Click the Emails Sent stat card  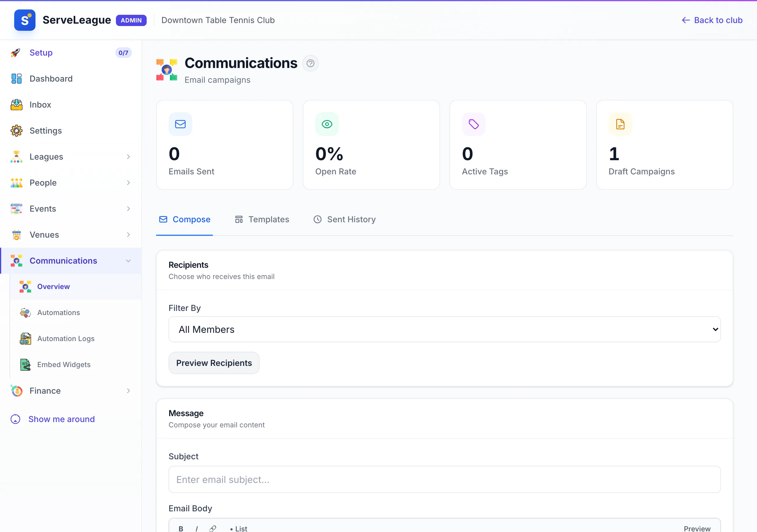point(224,145)
